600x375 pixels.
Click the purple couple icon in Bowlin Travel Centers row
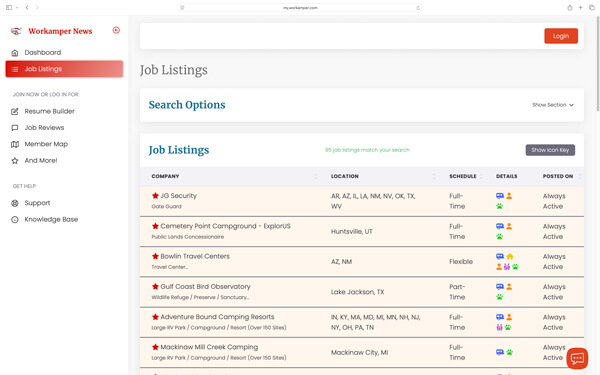coord(507,267)
